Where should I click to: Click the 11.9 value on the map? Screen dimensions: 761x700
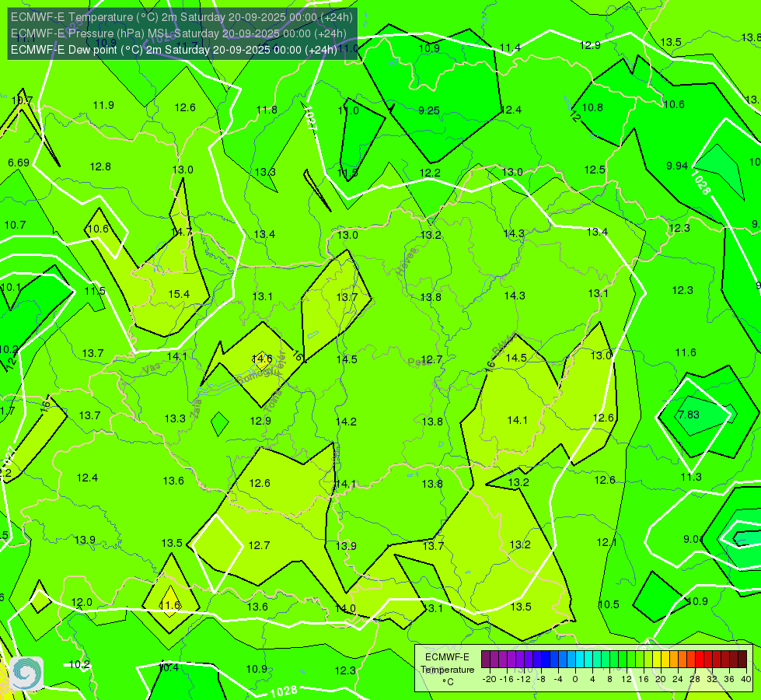103,106
